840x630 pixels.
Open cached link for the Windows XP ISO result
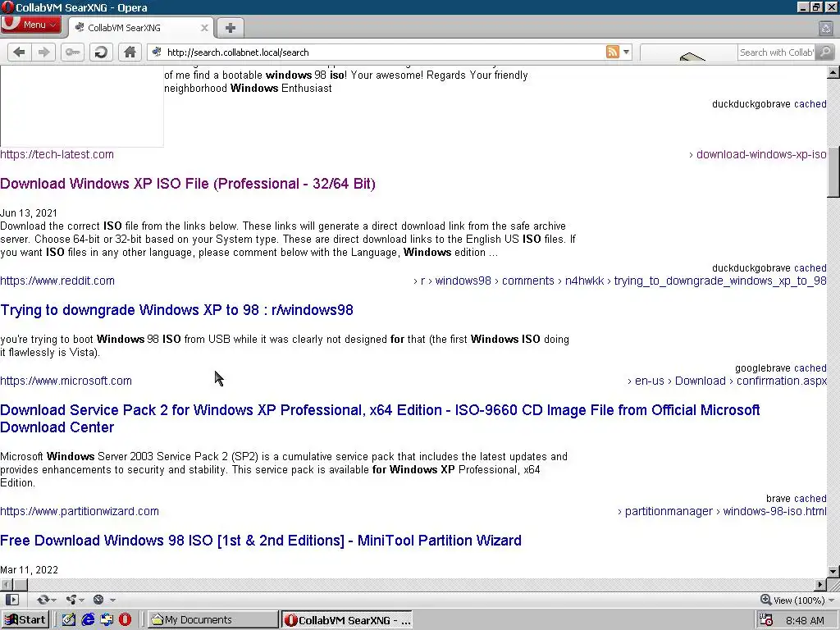pos(810,268)
